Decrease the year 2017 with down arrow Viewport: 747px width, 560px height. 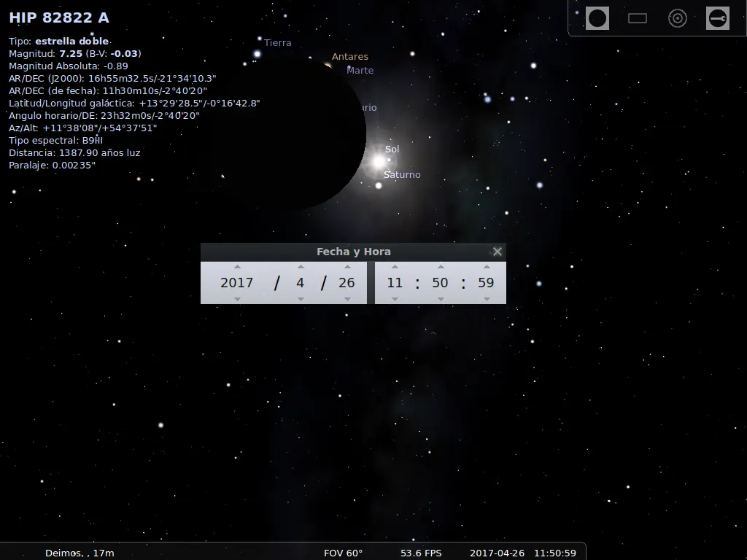click(x=237, y=299)
